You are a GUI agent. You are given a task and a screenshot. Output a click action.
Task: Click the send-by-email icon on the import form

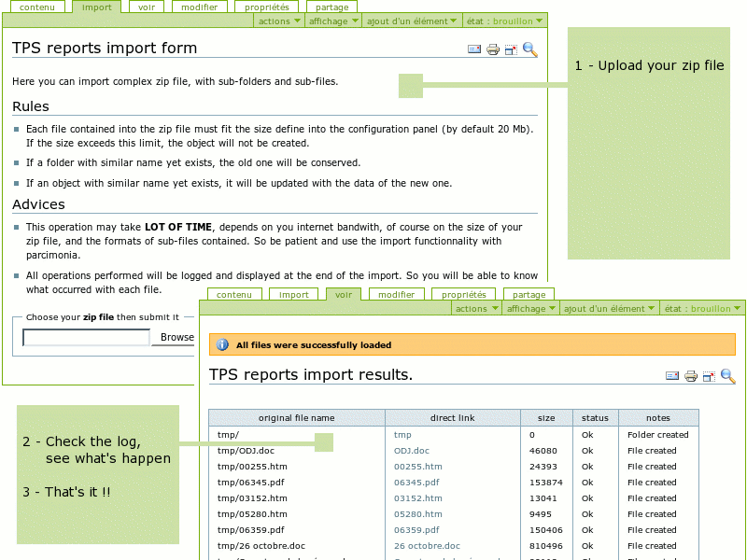[x=474, y=50]
